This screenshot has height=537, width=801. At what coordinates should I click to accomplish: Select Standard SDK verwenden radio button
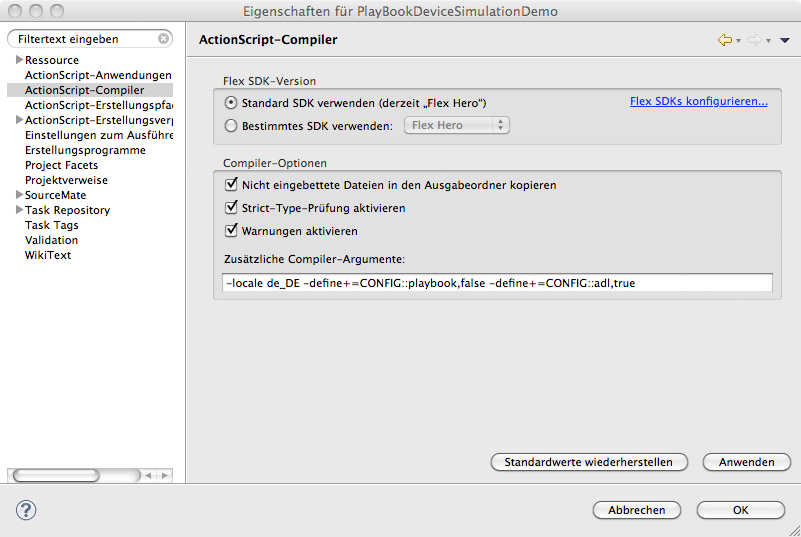231,103
